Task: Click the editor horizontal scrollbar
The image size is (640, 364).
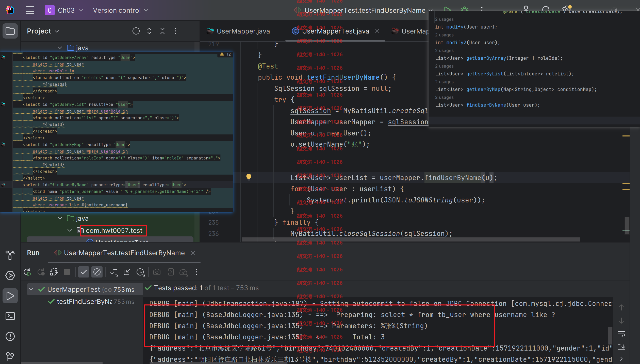Action: coord(411,239)
